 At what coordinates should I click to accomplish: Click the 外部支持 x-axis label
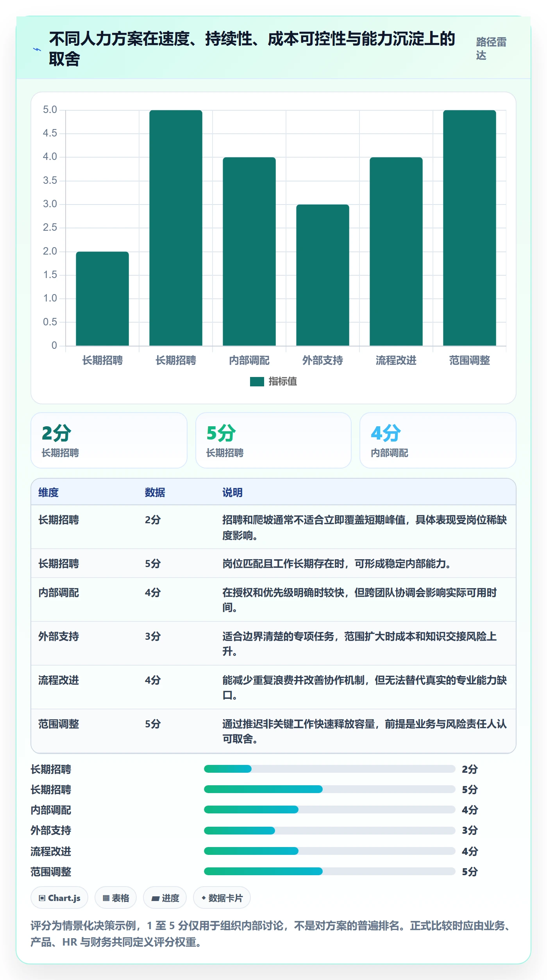pos(323,360)
